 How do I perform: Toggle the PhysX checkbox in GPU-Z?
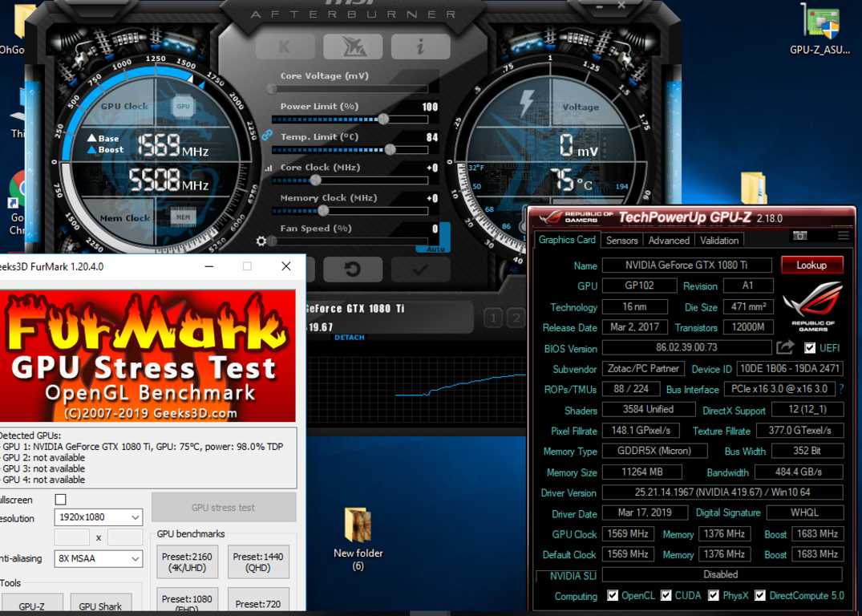tap(711, 595)
